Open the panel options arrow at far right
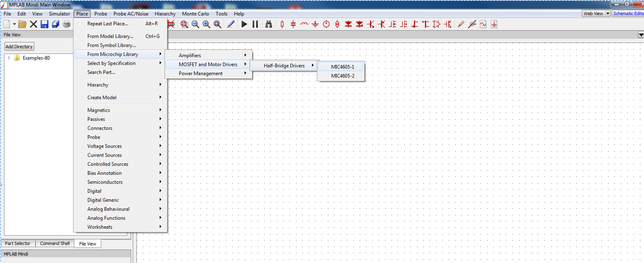The image size is (644, 263). 641,35
